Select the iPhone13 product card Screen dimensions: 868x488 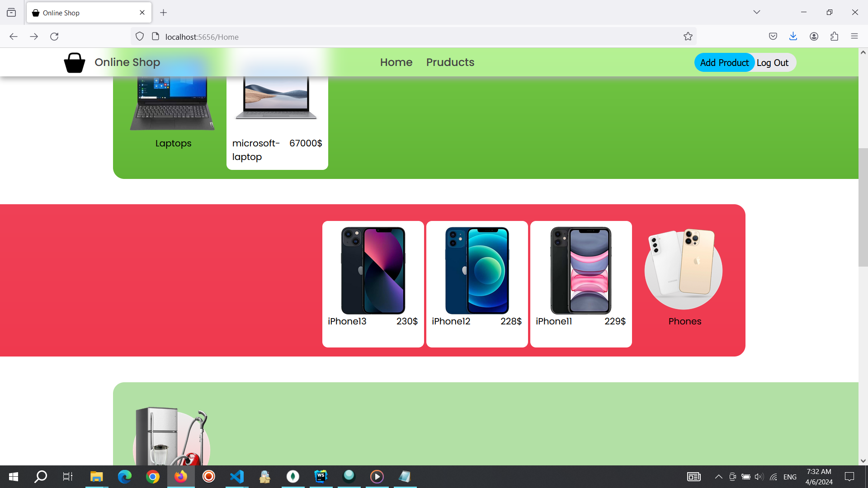point(373,284)
